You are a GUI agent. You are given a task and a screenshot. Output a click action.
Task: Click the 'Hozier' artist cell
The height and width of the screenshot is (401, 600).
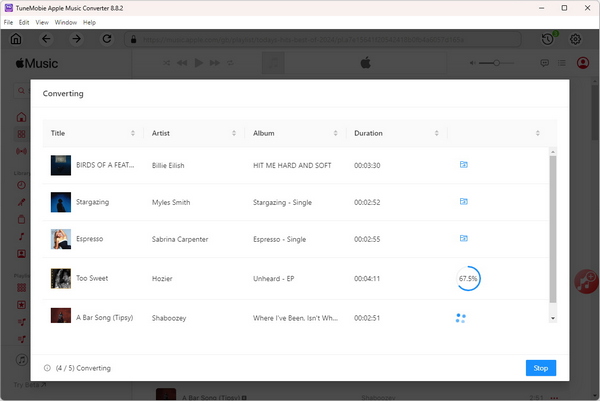click(162, 279)
